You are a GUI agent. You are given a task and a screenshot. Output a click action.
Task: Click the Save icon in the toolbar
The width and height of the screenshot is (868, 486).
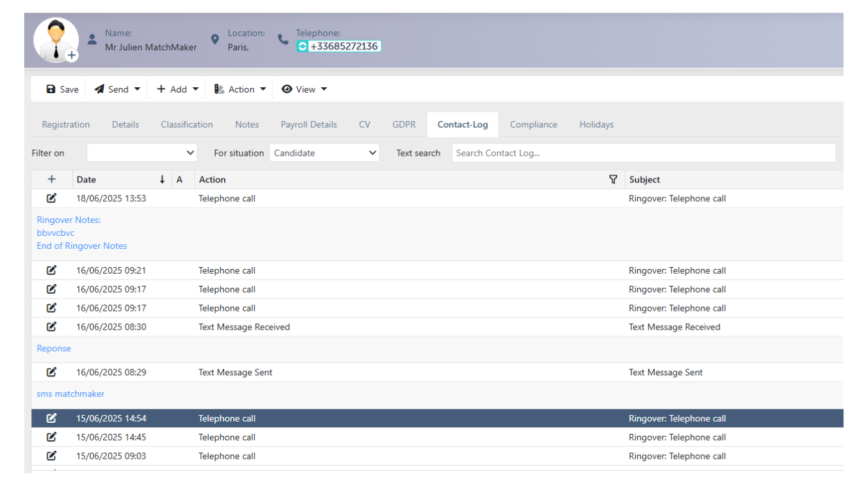tap(50, 89)
